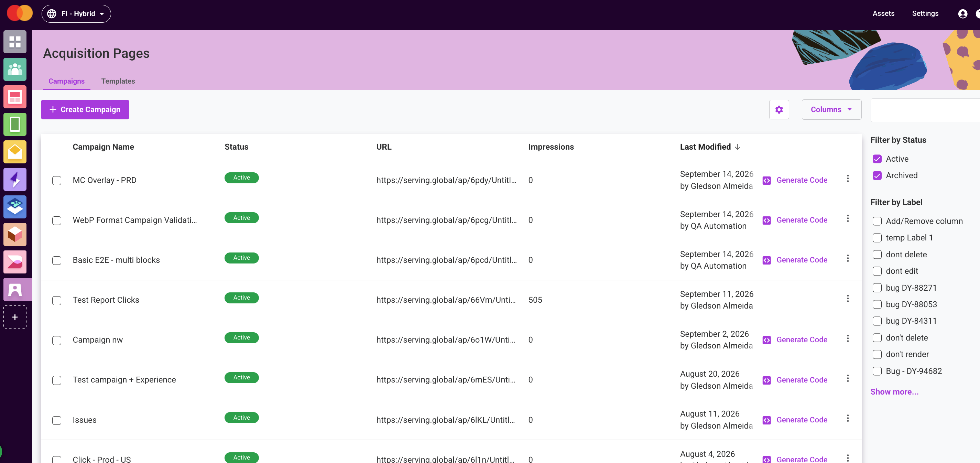Expand labels with Show more...

click(894, 391)
